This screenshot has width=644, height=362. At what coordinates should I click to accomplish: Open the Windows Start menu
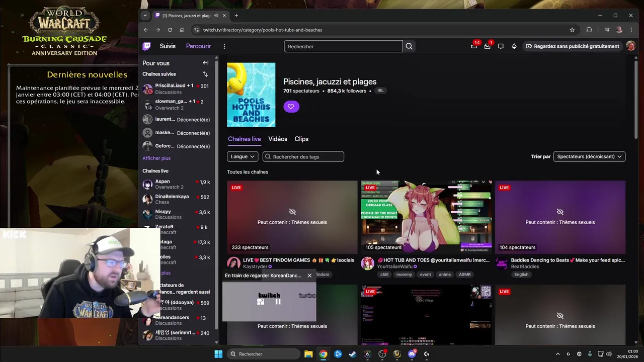(218, 354)
